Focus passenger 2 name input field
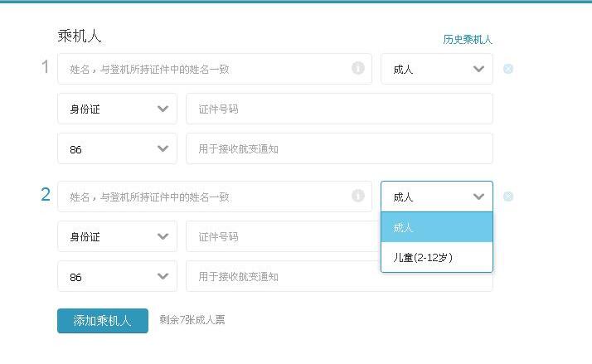This screenshot has width=592, height=364. click(215, 197)
